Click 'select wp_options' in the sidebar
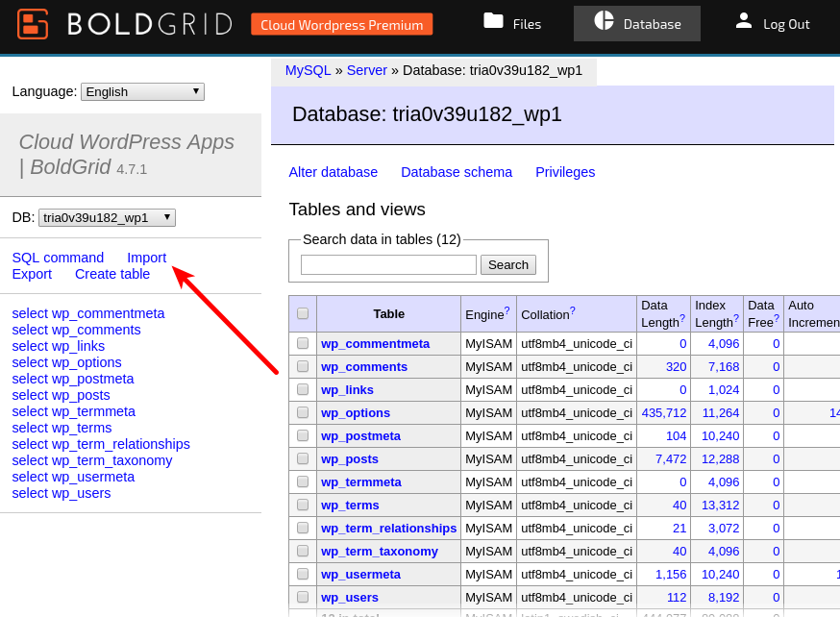 click(x=67, y=362)
